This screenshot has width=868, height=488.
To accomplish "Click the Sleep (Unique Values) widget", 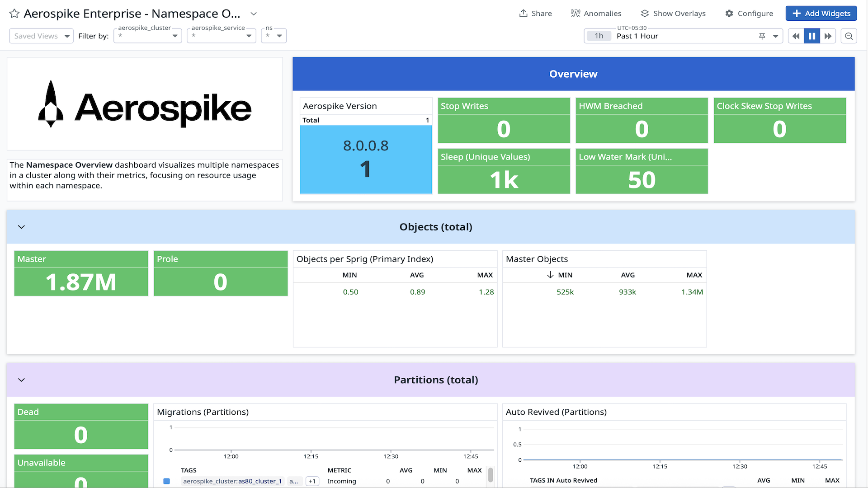I will click(504, 171).
